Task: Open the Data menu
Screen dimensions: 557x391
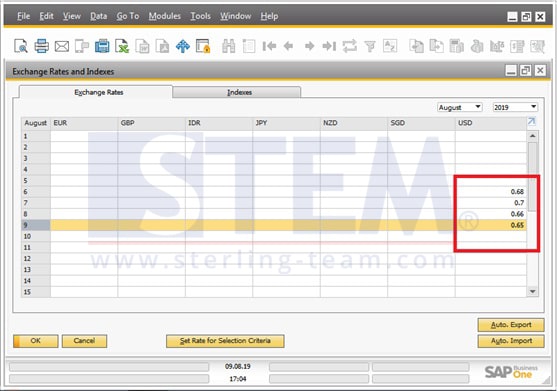Action: (x=98, y=16)
